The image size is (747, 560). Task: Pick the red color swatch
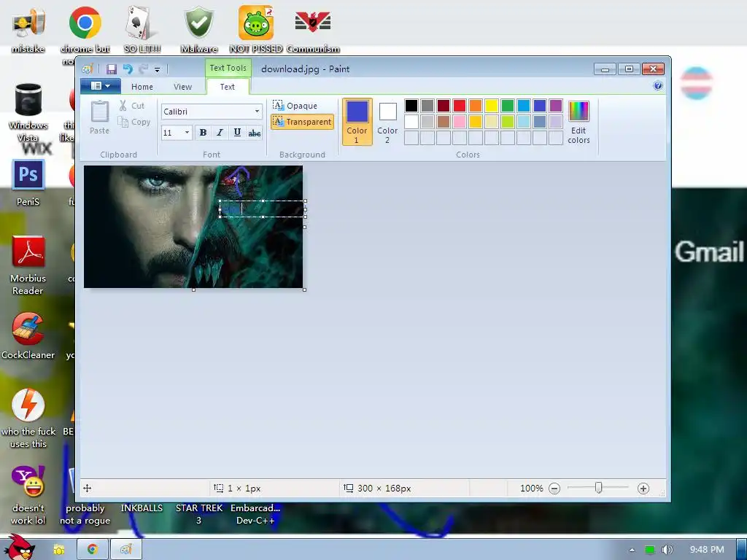460,105
